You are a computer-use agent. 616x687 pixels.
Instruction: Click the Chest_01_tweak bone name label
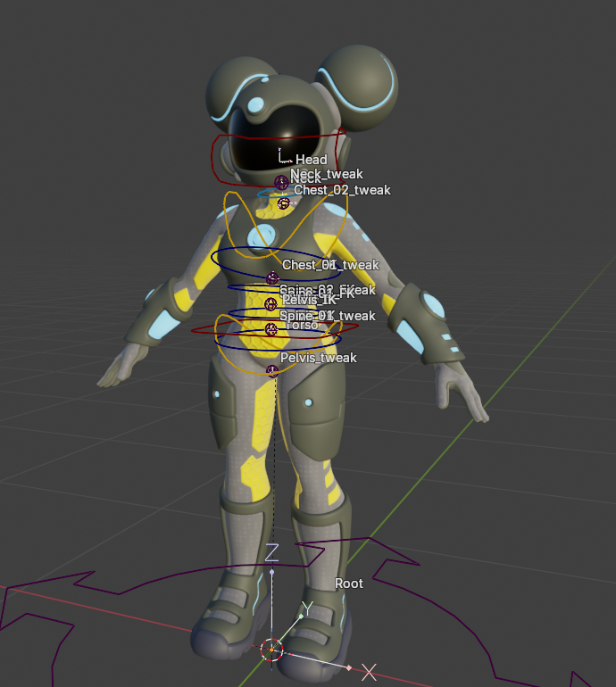point(330,265)
